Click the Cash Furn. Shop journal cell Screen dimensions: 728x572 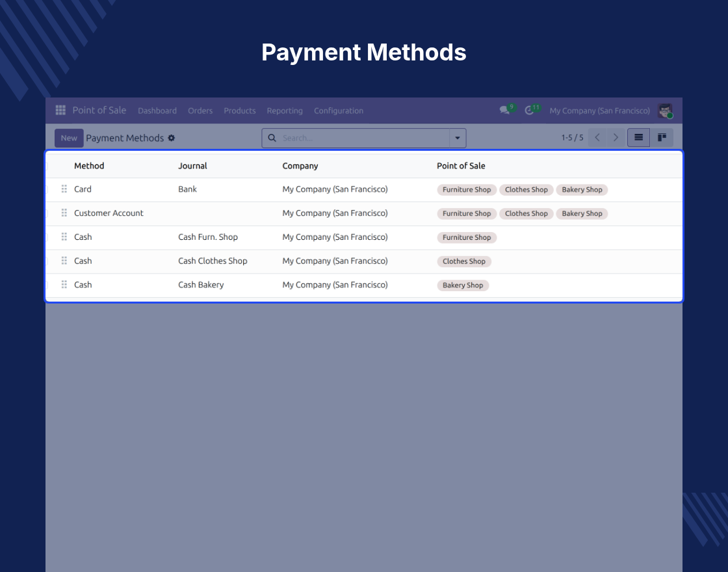pyautogui.click(x=208, y=237)
